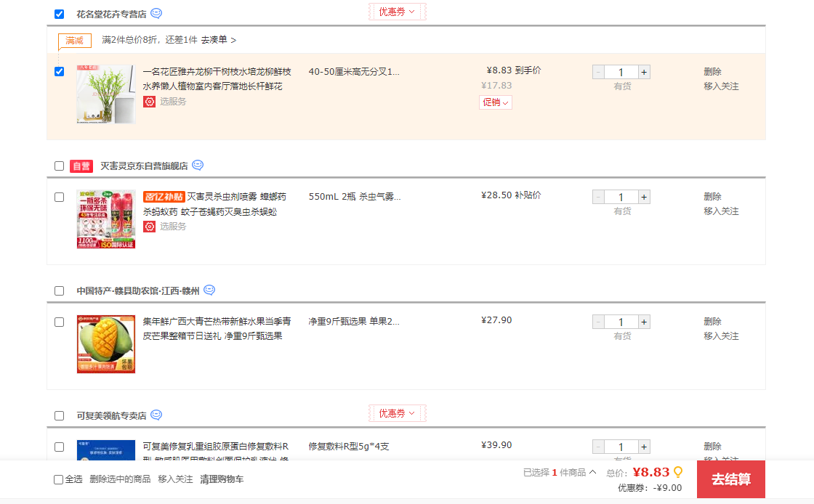
Task: Open chat icon beside 花名堂花卉专营店
Action: (156, 14)
